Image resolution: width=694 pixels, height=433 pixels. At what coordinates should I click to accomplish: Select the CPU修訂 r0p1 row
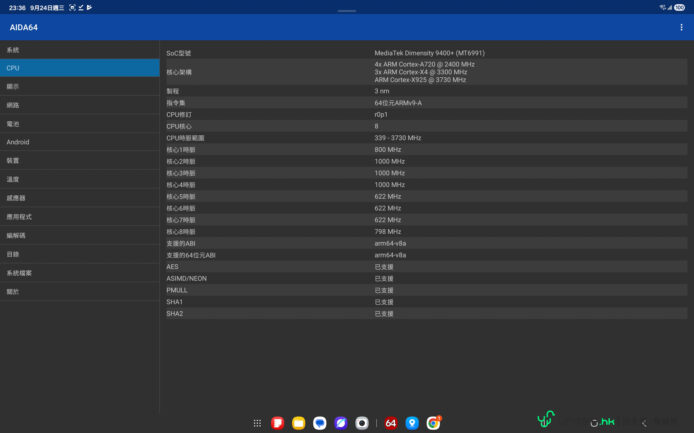coord(427,114)
